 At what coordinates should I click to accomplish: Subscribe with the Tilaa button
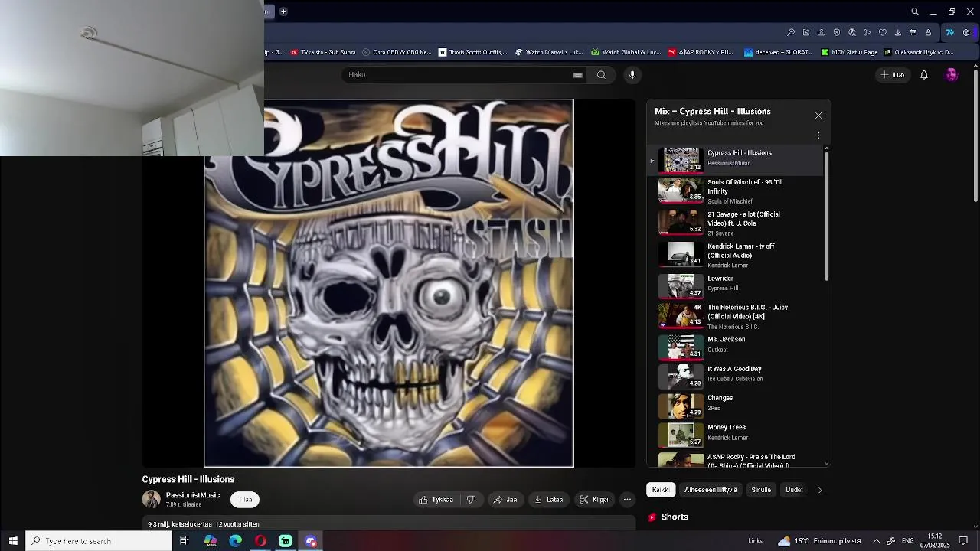[245, 500]
